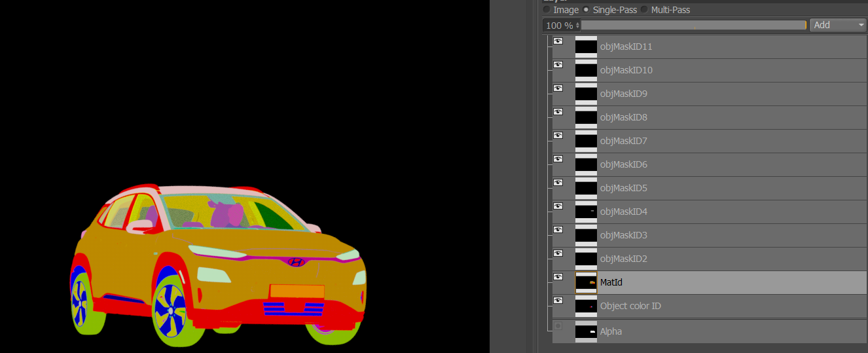The height and width of the screenshot is (353, 868).
Task: Select the objMaskID8 layer name
Action: [x=624, y=118]
